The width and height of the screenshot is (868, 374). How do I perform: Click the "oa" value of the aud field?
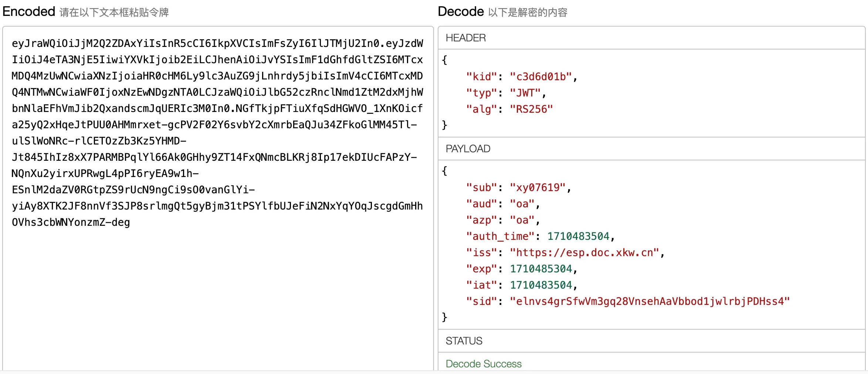click(x=522, y=204)
